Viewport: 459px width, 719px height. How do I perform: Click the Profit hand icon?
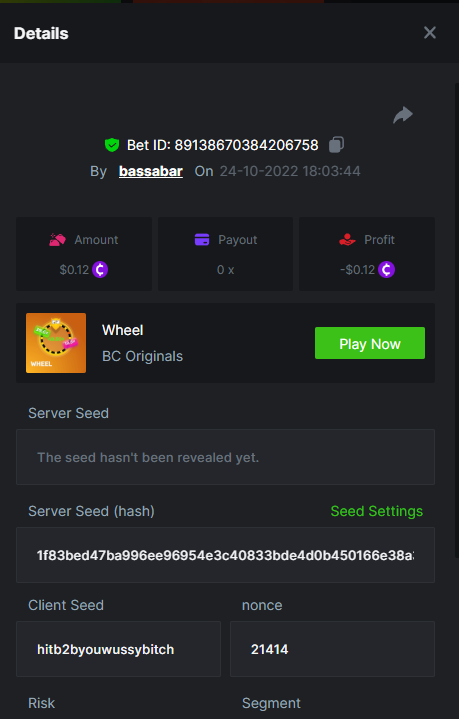point(347,240)
